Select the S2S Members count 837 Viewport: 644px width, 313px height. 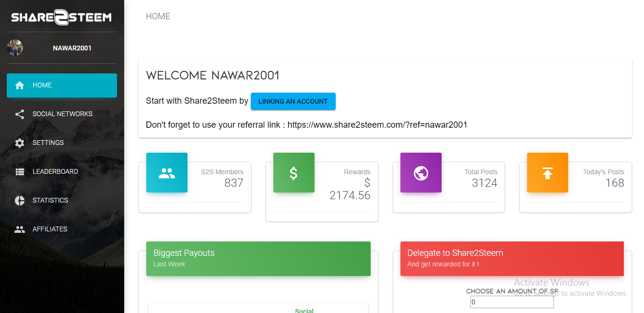(234, 183)
